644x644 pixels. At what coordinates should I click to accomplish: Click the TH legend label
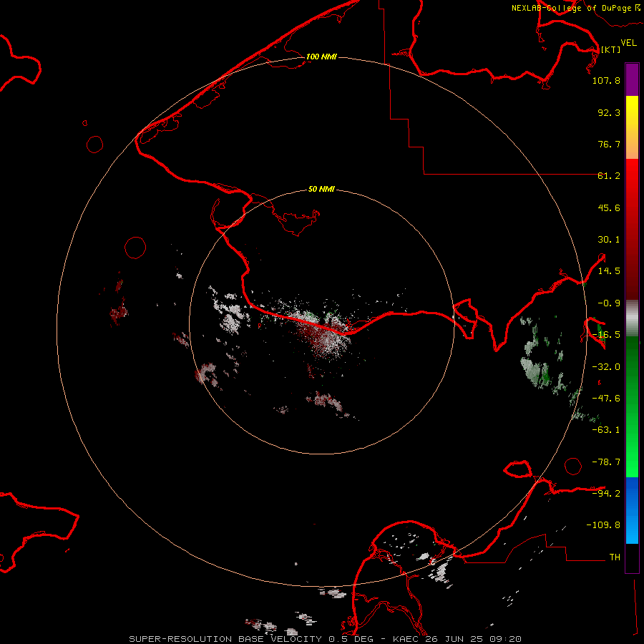(615, 557)
